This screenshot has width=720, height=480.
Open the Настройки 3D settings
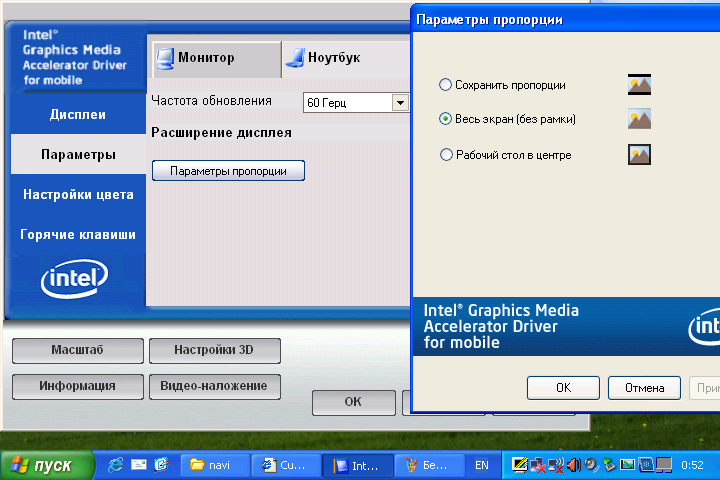214,351
